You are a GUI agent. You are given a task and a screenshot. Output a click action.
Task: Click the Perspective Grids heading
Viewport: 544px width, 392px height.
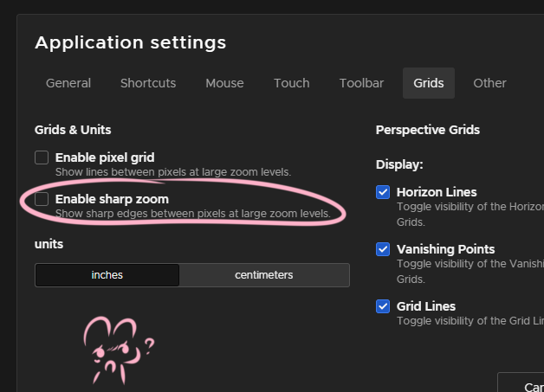428,130
